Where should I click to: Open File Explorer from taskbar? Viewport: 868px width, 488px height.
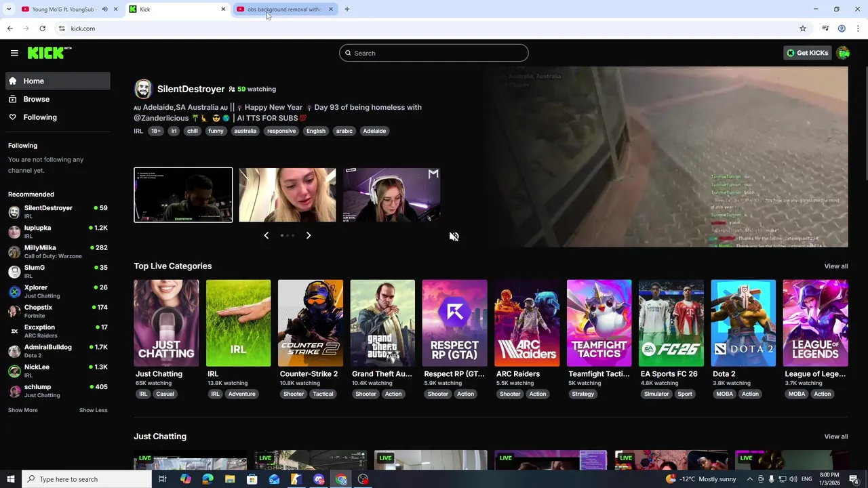pos(230,479)
